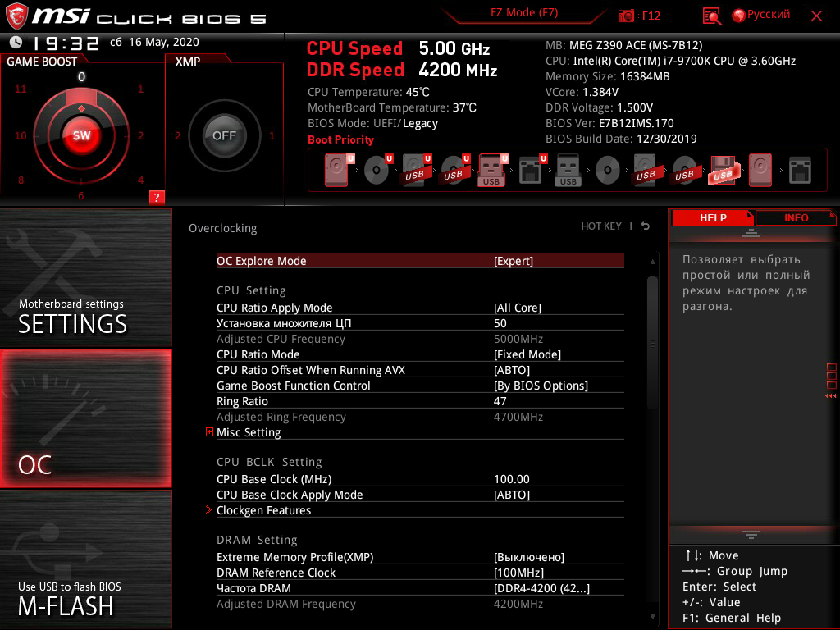Click the date "16 May, 2020"
840x630 pixels.
pyautogui.click(x=164, y=42)
